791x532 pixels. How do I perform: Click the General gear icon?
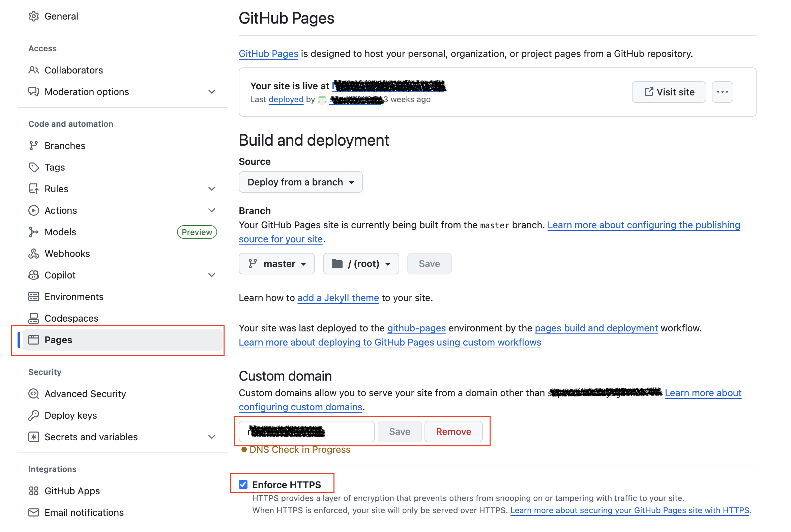(34, 16)
